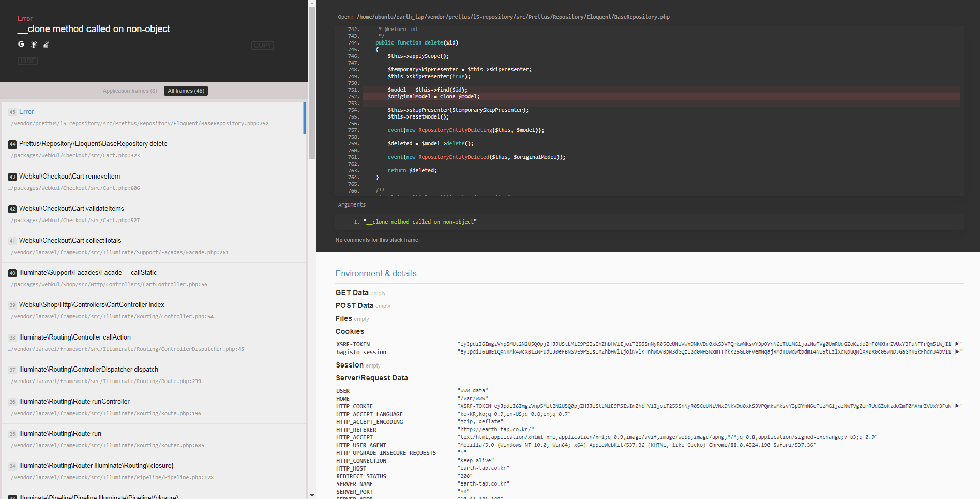
Task: Click the 'POST Data' heading
Action: coord(354,305)
